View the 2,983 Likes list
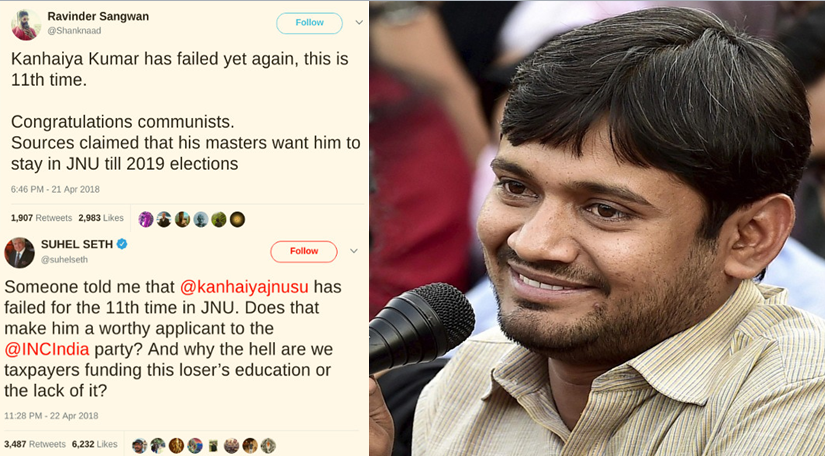Screen dimensions: 825x456 coord(101,218)
